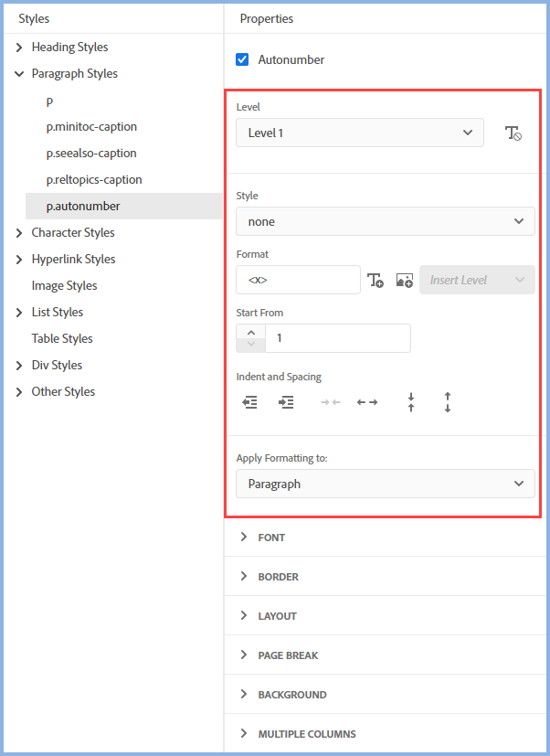Open the Level 1 dropdown

tap(359, 133)
